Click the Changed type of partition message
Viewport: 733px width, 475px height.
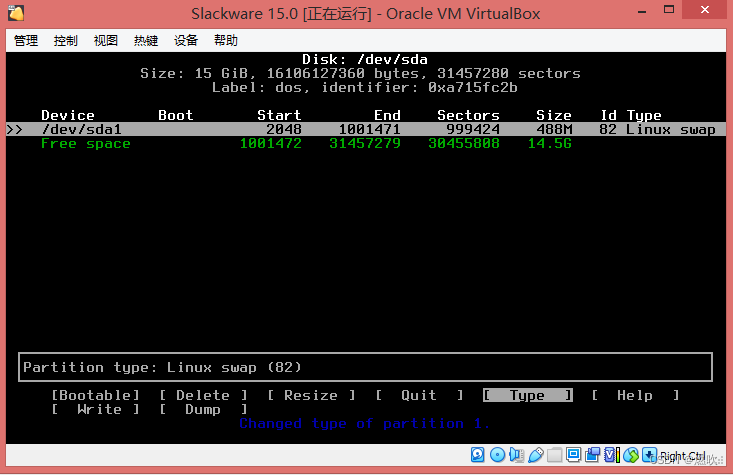pos(365,424)
